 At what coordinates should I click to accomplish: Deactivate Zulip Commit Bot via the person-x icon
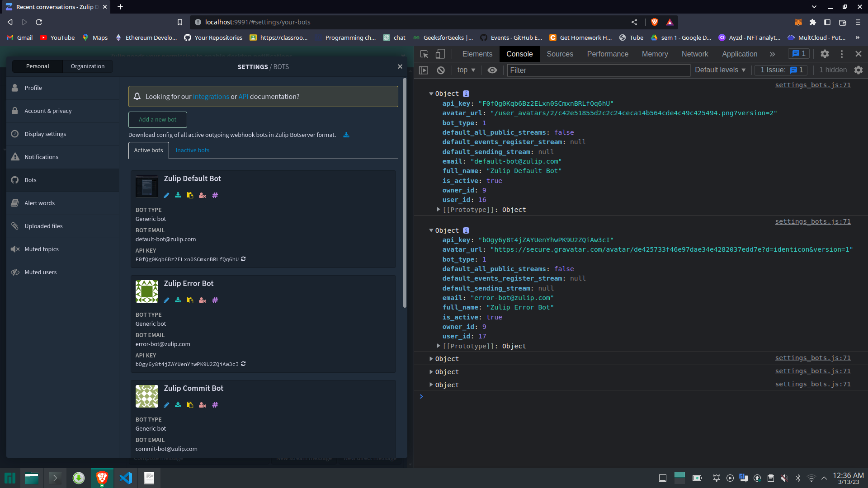coord(202,405)
